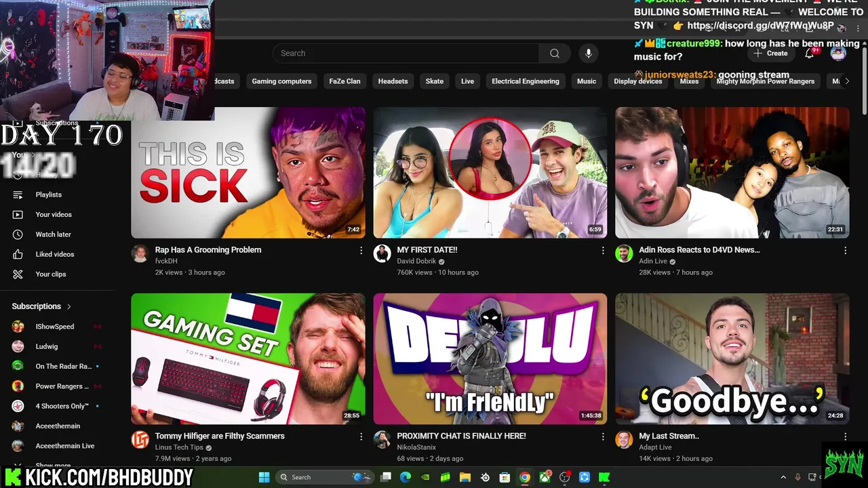Image resolution: width=868 pixels, height=488 pixels.
Task: Open Google Chrome from the taskbar
Action: point(524,477)
